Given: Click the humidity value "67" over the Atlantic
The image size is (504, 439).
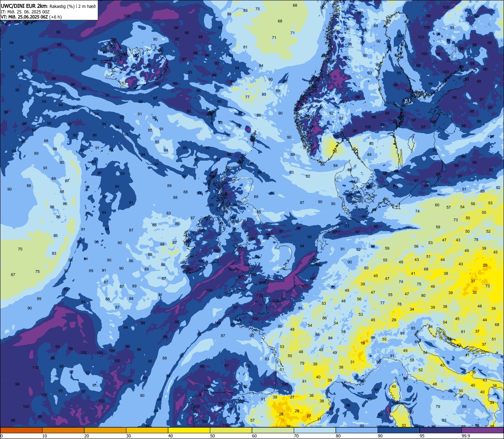Looking at the screenshot, I should pos(13,274).
